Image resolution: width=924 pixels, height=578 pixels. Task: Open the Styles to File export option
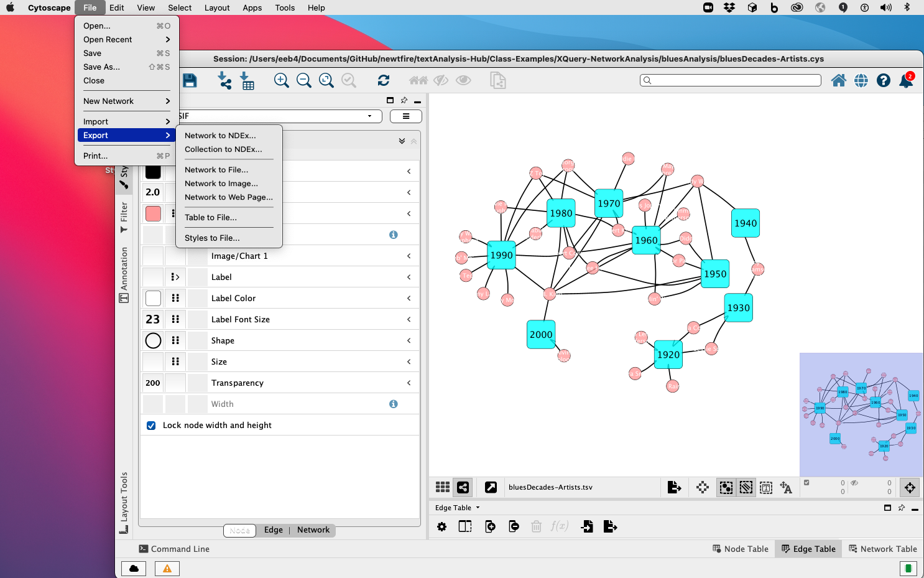click(x=212, y=238)
